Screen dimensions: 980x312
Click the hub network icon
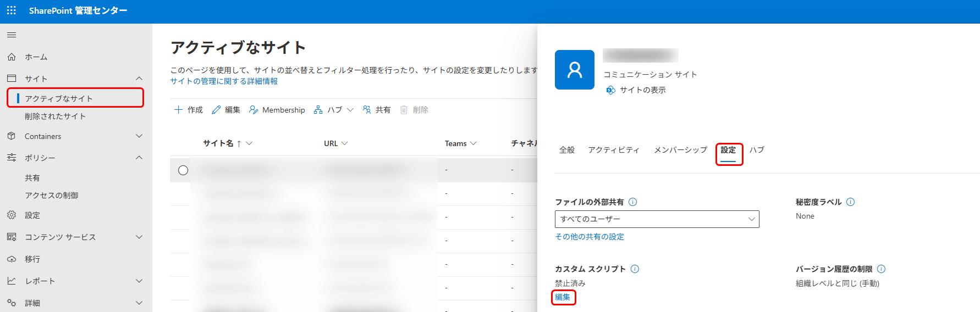(318, 110)
